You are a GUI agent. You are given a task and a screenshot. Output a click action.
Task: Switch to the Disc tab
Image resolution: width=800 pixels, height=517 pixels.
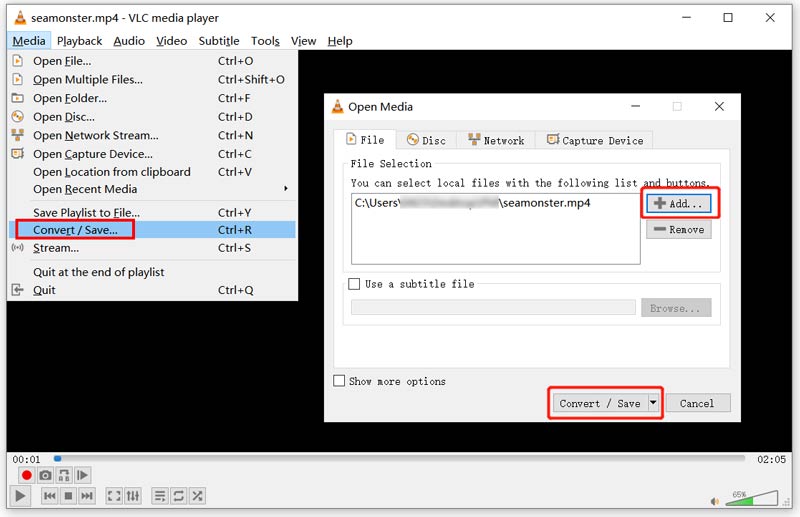[x=427, y=140]
